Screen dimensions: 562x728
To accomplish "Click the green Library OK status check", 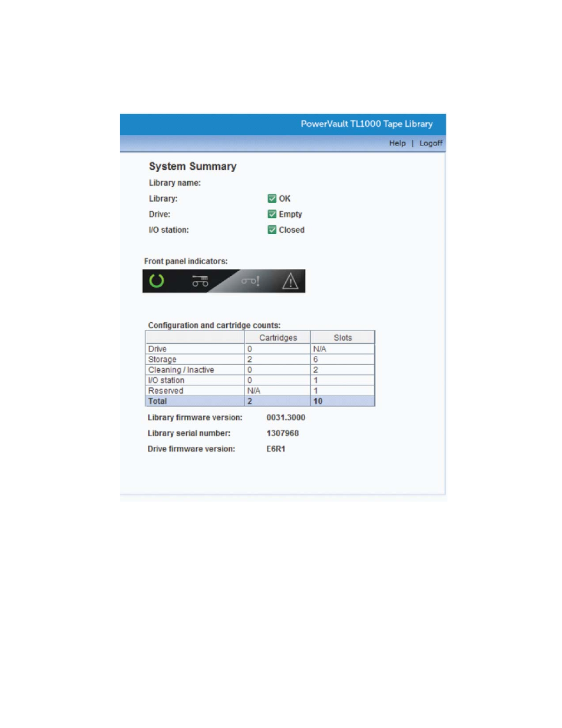I will 272,199.
